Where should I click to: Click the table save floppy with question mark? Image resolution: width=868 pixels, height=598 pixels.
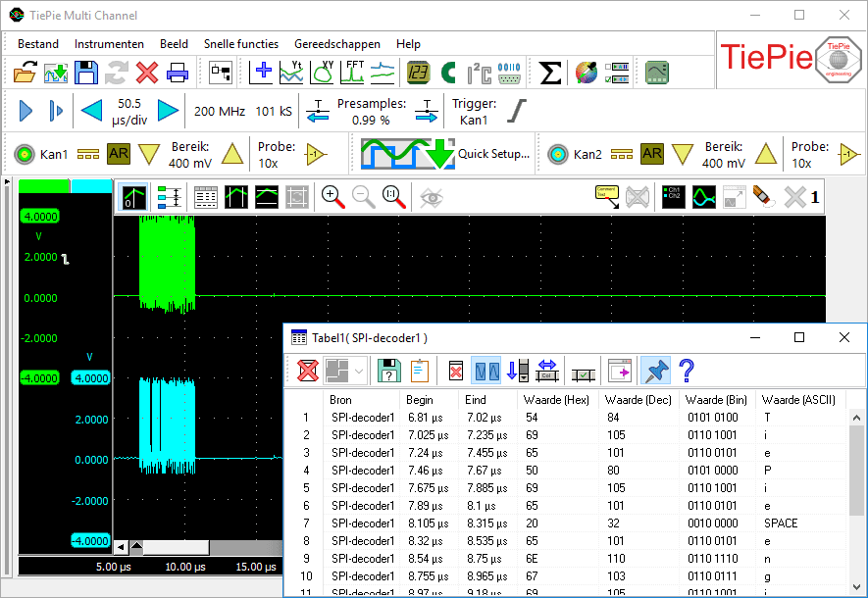tap(389, 371)
